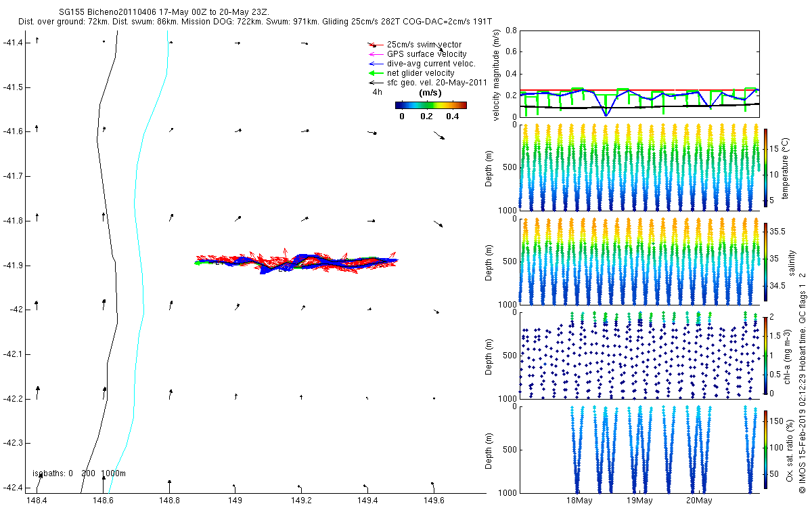Click the salinity colorbar on the right
The width and height of the screenshot is (812, 508).
(766, 261)
